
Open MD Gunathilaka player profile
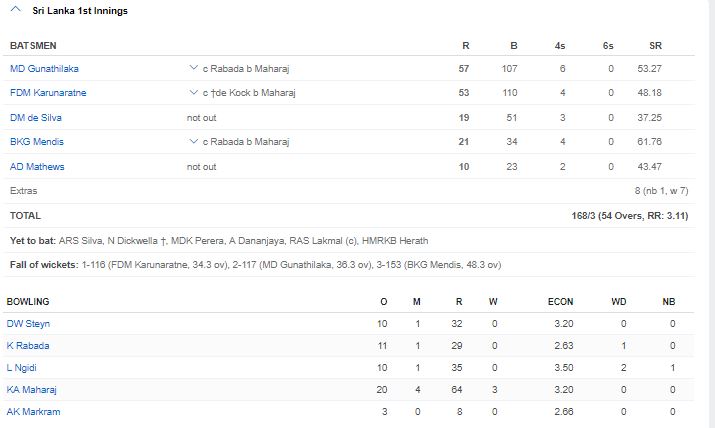tap(44, 69)
